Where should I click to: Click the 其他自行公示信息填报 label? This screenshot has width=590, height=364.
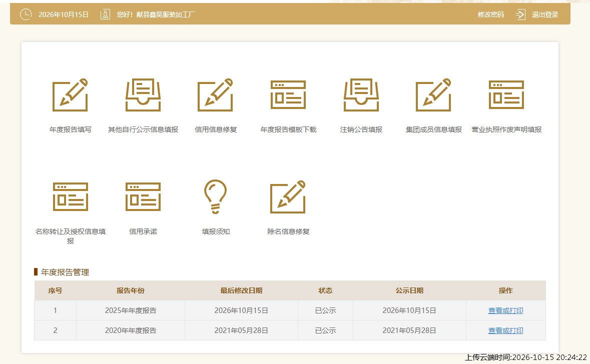143,129
